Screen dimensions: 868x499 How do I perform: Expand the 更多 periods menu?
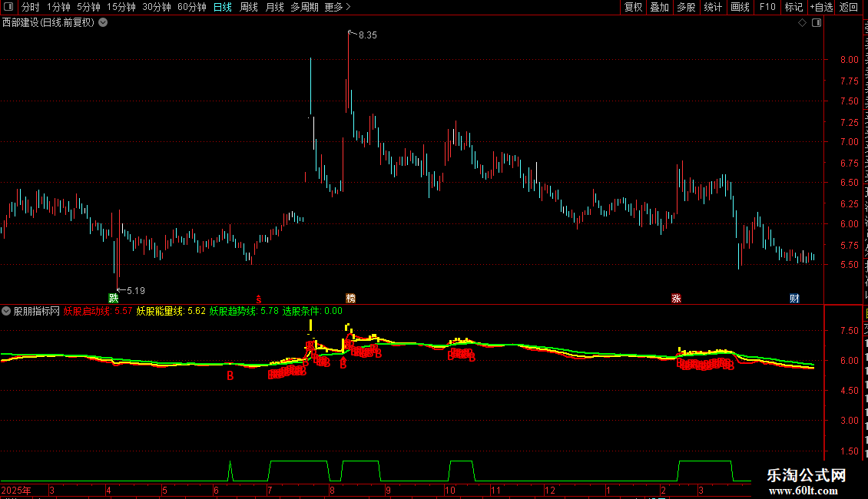pyautogui.click(x=338, y=7)
